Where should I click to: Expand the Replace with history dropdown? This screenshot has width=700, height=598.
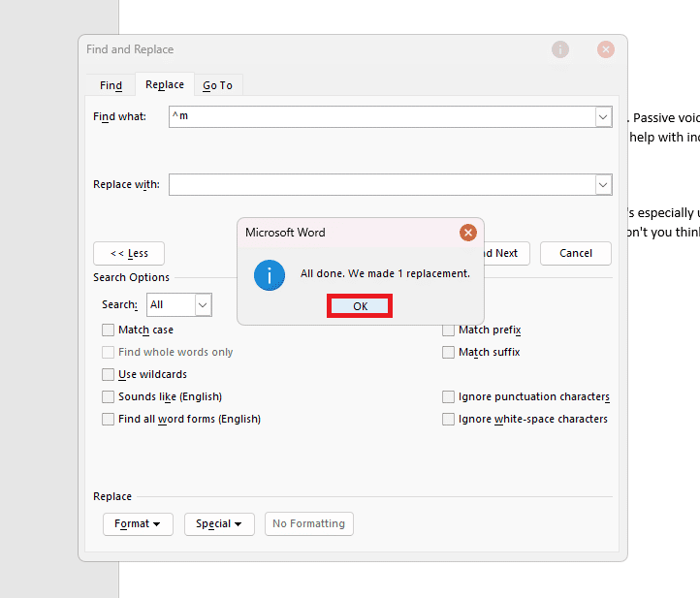(x=603, y=184)
